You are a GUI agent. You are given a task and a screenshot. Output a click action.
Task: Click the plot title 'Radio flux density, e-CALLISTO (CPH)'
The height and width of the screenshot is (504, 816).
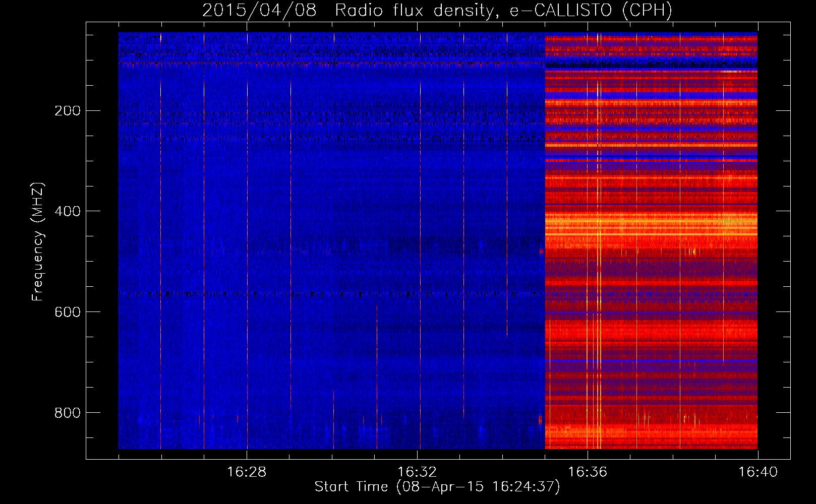(x=503, y=11)
